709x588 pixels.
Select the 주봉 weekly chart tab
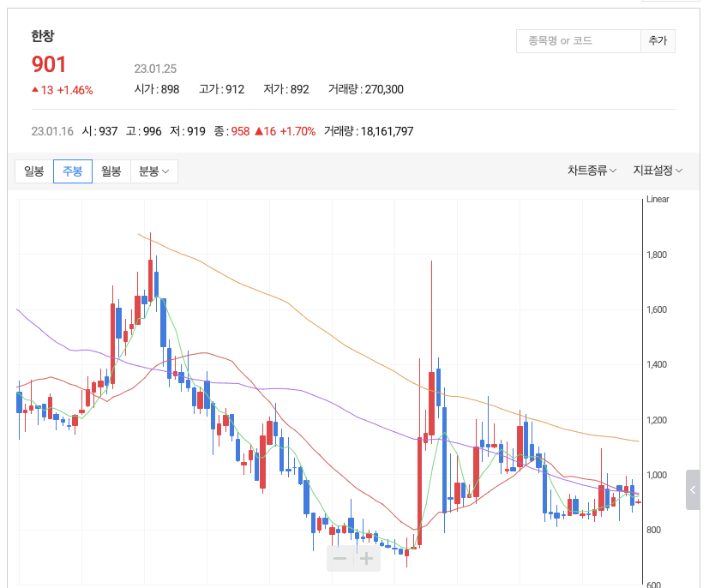click(73, 171)
